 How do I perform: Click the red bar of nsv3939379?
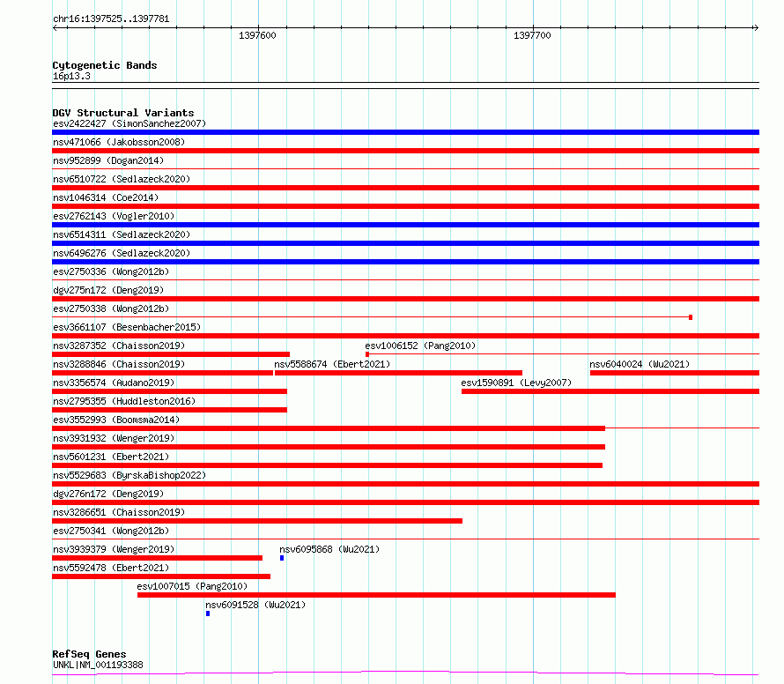pyautogui.click(x=157, y=558)
